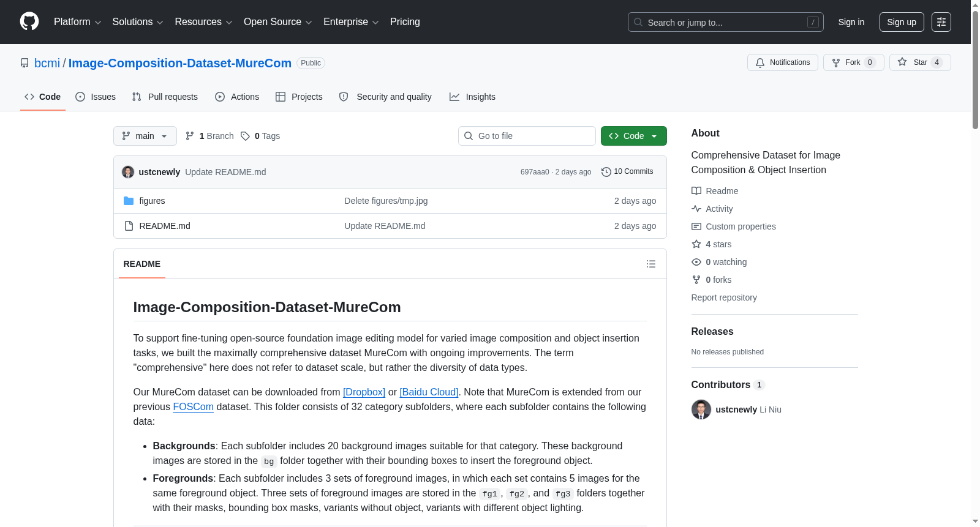Viewport: 980px width, 527px height.
Task: Click the repository book icon beside bcmi
Action: point(24,63)
